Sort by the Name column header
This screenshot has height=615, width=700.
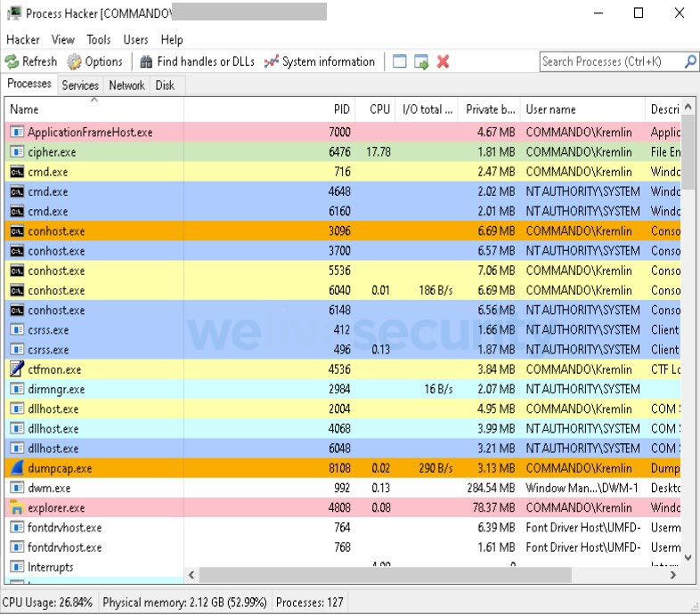(94, 109)
